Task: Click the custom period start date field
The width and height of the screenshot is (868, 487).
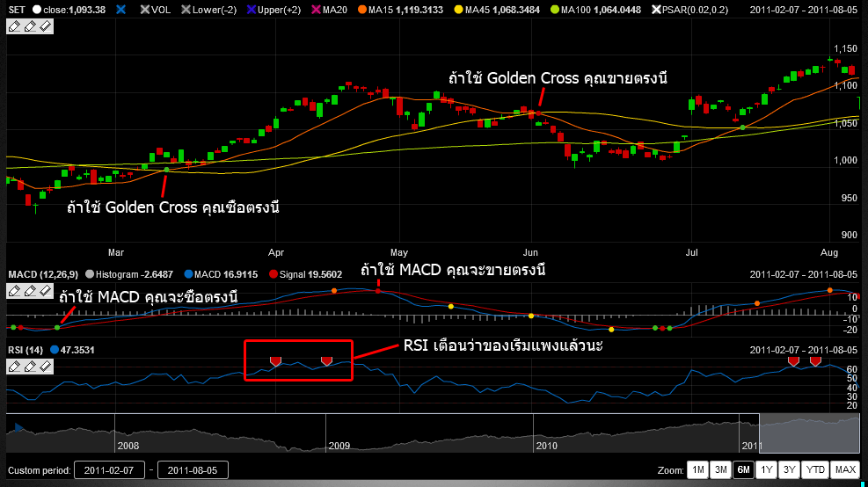Action: (109, 470)
